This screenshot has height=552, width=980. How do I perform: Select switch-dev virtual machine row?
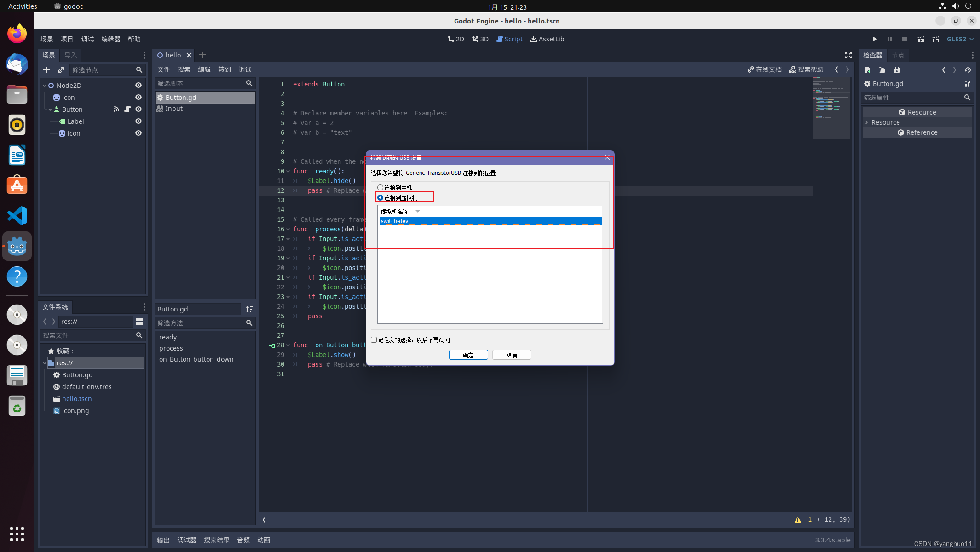(491, 221)
